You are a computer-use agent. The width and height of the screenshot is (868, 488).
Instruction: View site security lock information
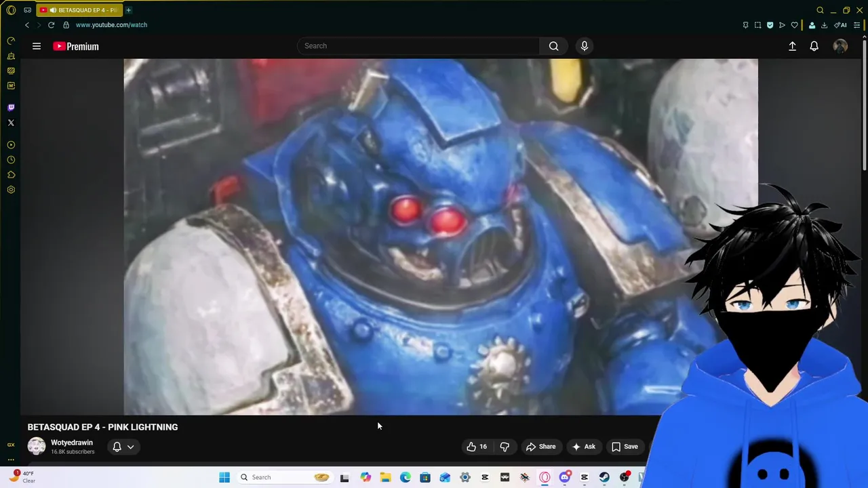tap(66, 25)
